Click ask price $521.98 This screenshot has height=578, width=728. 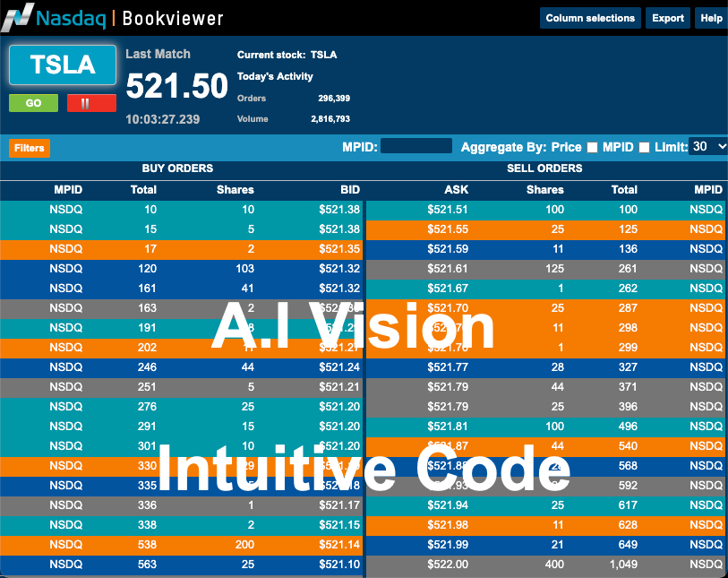click(448, 525)
